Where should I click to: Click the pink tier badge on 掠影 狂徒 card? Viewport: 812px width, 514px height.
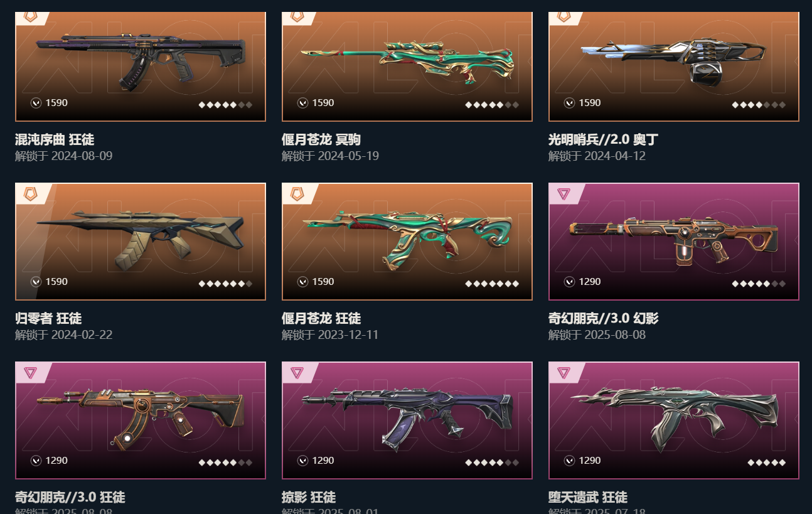(x=297, y=373)
